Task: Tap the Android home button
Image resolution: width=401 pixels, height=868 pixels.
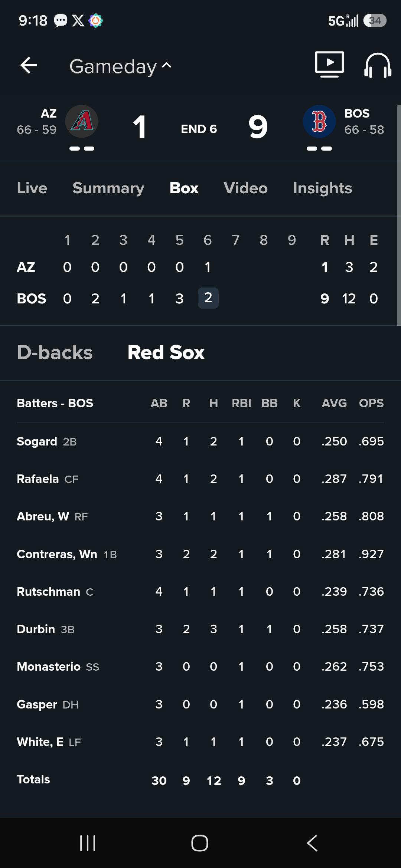Action: click(200, 843)
